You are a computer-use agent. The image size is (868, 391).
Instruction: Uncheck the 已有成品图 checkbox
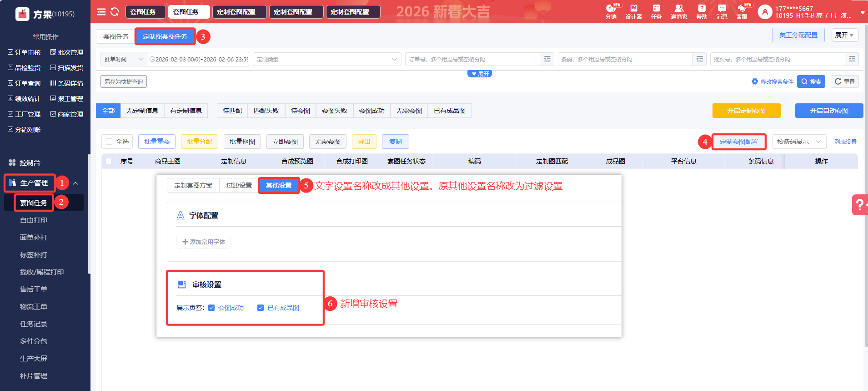(x=261, y=308)
